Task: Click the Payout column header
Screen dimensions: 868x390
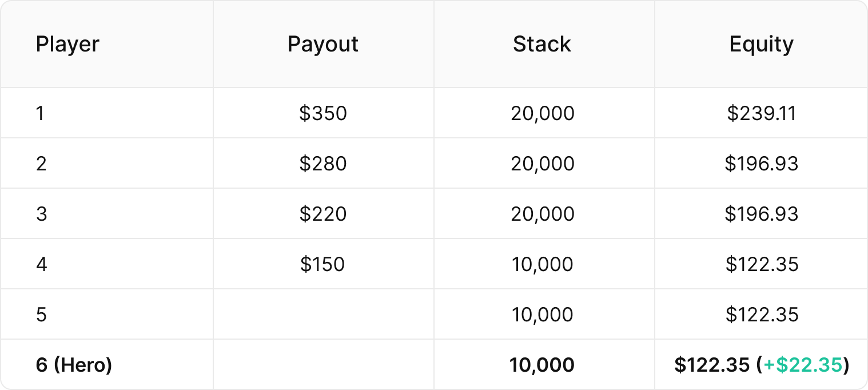Action: [323, 44]
